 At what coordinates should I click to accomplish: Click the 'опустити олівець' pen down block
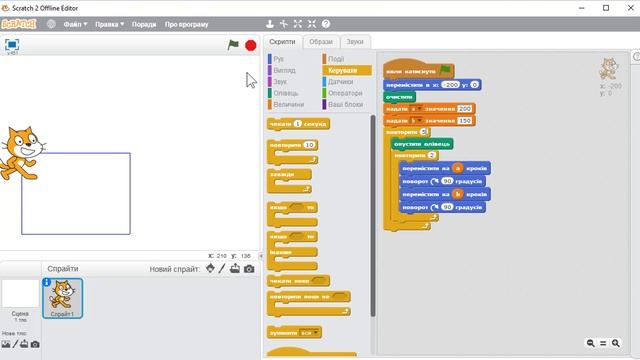click(422, 144)
